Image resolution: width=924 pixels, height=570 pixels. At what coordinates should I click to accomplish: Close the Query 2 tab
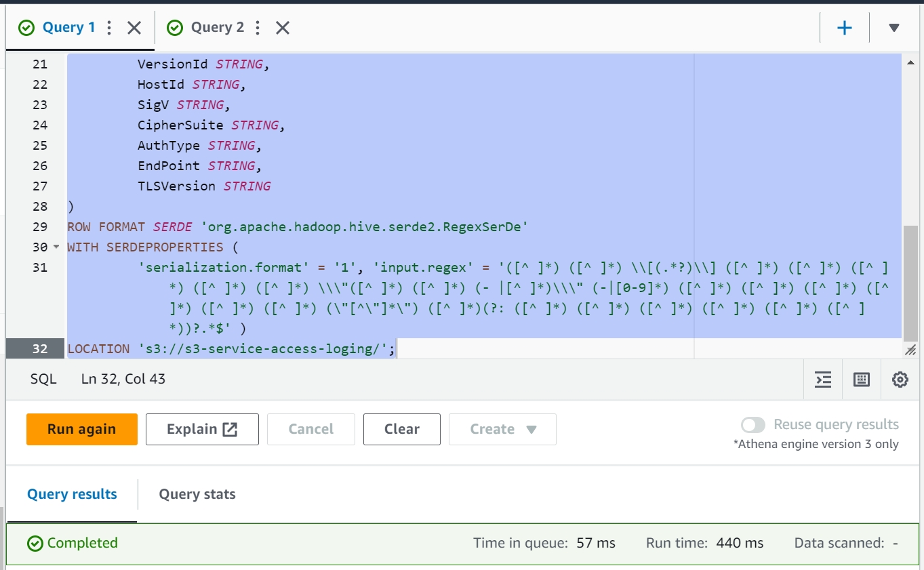tap(283, 28)
